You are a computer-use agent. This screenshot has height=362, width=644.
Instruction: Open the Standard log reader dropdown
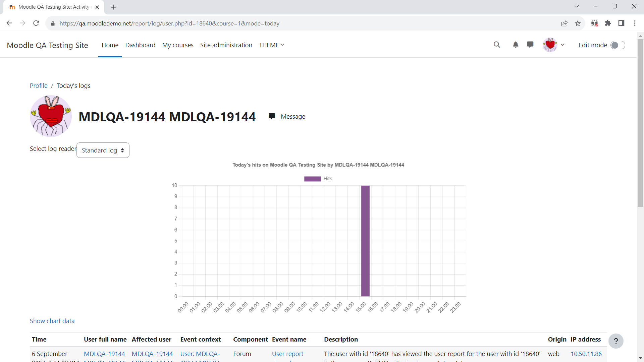(x=103, y=150)
